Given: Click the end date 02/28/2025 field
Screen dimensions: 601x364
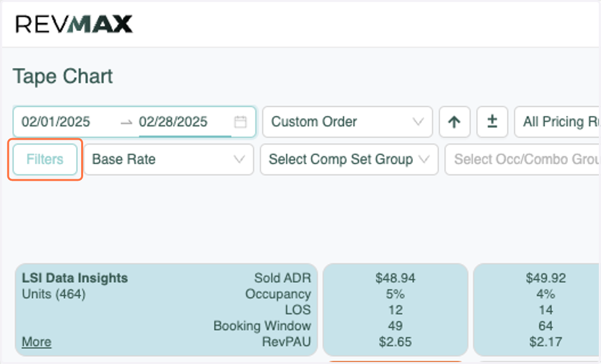Looking at the screenshot, I should point(173,122).
